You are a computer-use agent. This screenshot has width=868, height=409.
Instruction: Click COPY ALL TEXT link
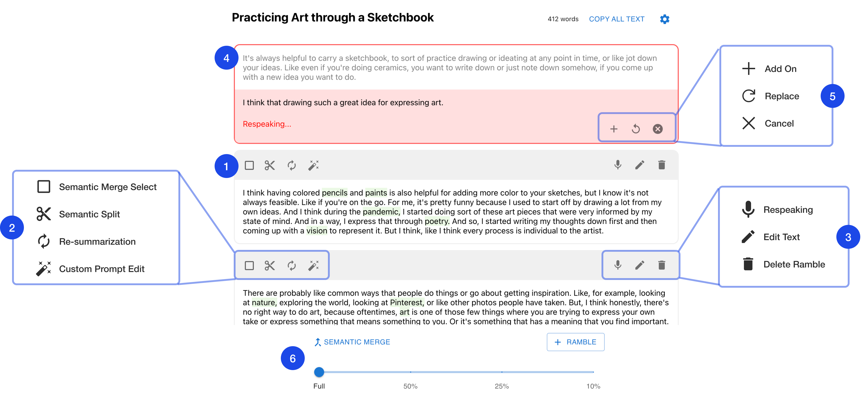(617, 19)
